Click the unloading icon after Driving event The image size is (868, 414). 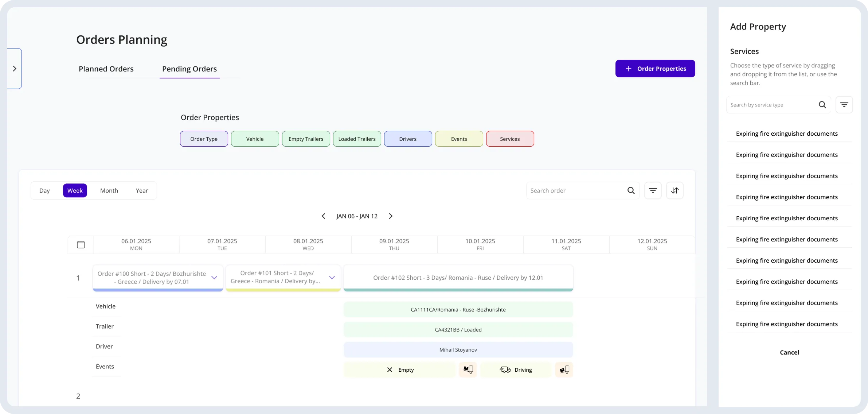[564, 369]
